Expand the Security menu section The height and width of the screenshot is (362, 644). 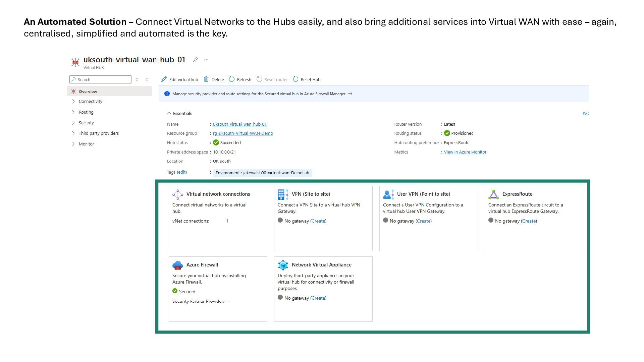click(73, 123)
